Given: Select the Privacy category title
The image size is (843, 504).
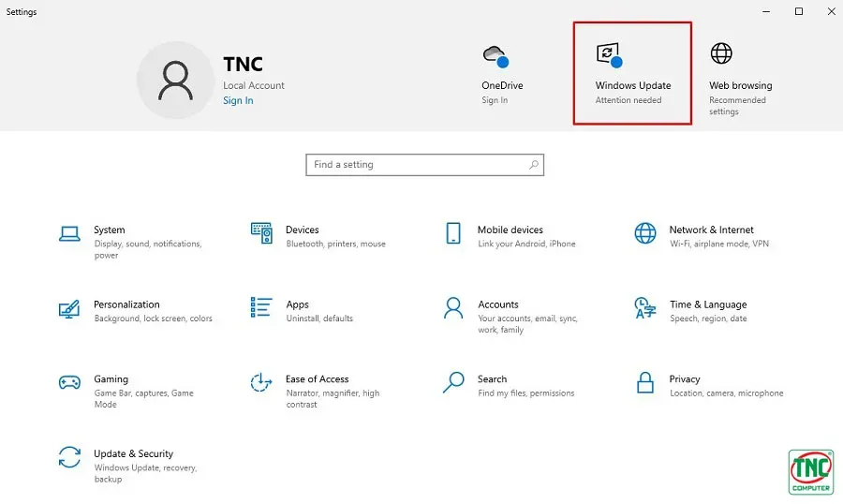Looking at the screenshot, I should click(x=685, y=379).
